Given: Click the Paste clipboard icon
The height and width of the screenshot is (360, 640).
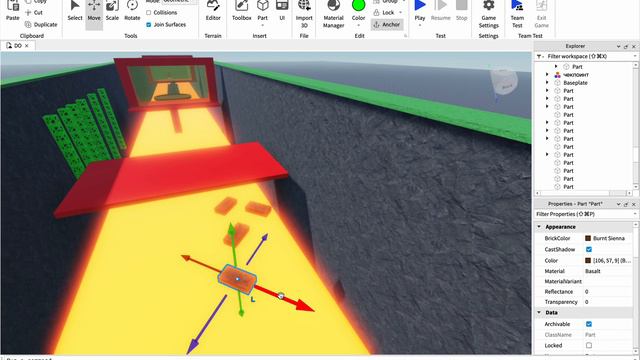Looking at the screenshot, I should [13, 7].
